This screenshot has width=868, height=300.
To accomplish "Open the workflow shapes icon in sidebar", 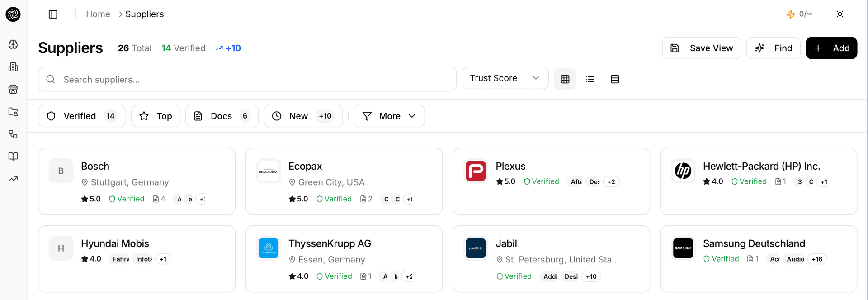I will [13, 134].
